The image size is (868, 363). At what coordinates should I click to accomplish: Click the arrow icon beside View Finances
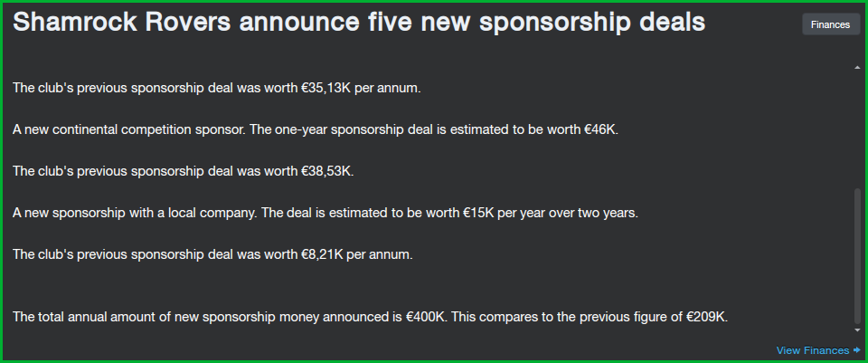tap(856, 350)
